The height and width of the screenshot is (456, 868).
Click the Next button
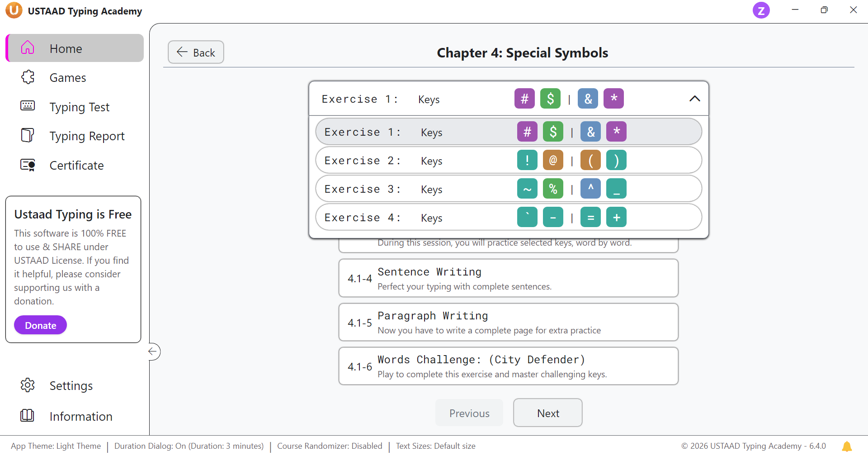(547, 413)
